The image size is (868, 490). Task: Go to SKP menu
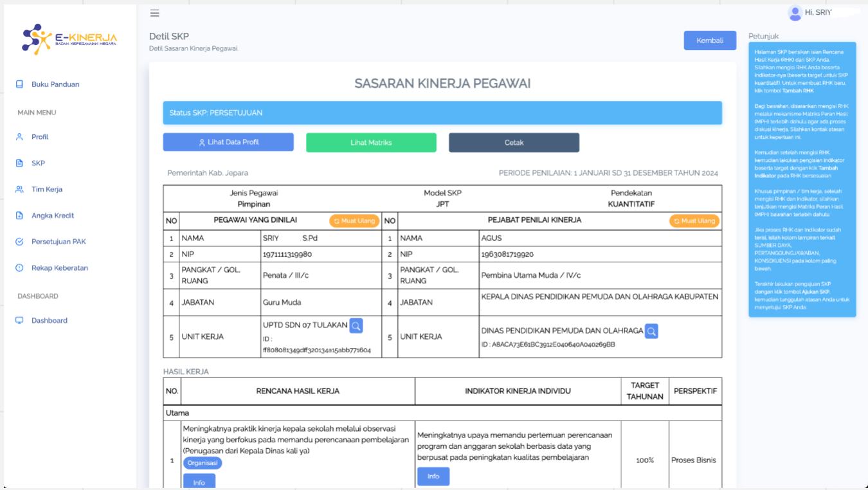(38, 163)
